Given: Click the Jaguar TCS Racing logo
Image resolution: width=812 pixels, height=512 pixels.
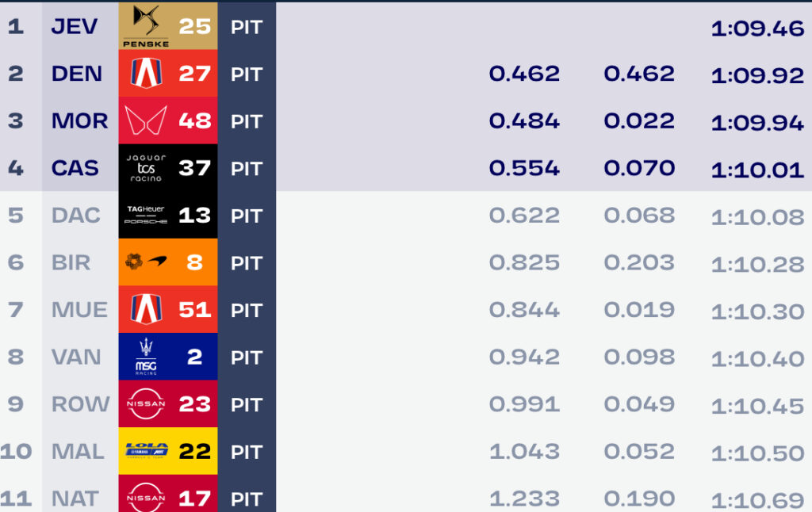Looking at the screenshot, I should 146,168.
